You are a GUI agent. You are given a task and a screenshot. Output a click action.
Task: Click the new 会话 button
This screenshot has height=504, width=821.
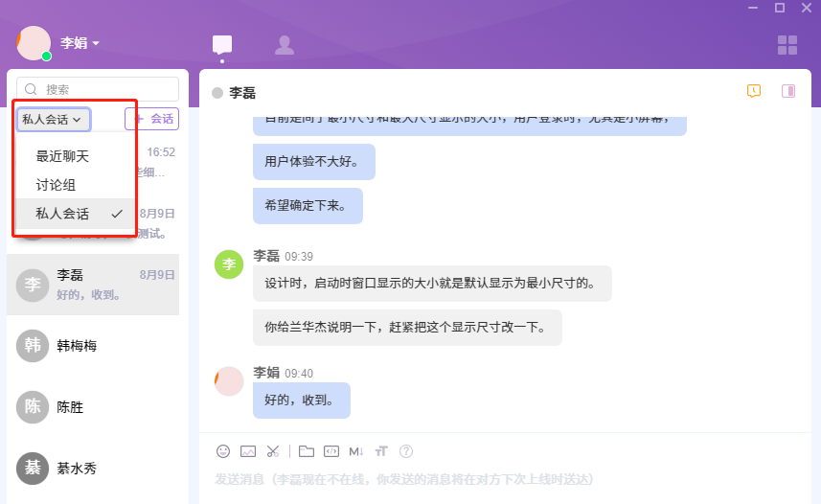152,119
